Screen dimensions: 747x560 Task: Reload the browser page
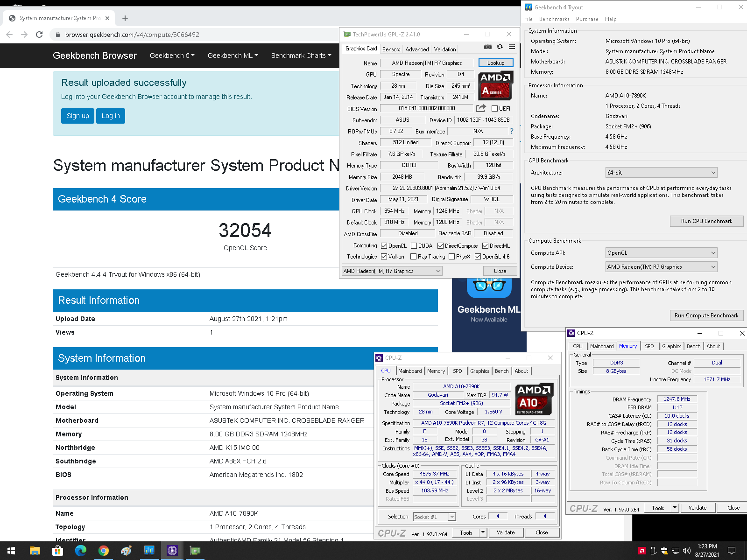[39, 35]
